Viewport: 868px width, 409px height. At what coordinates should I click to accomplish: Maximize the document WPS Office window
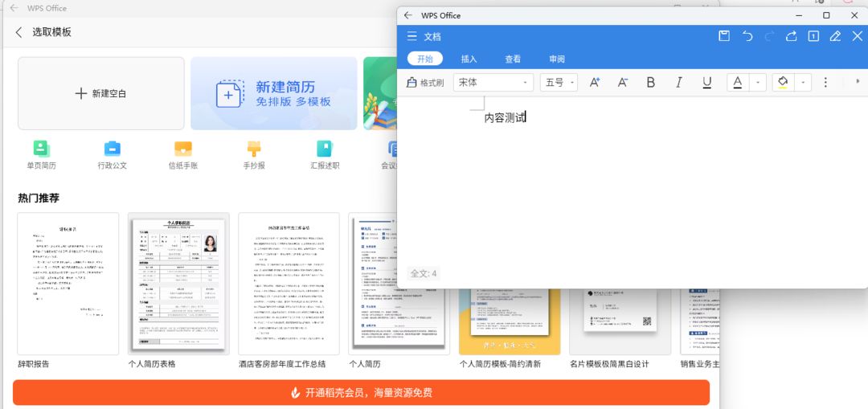(x=826, y=15)
